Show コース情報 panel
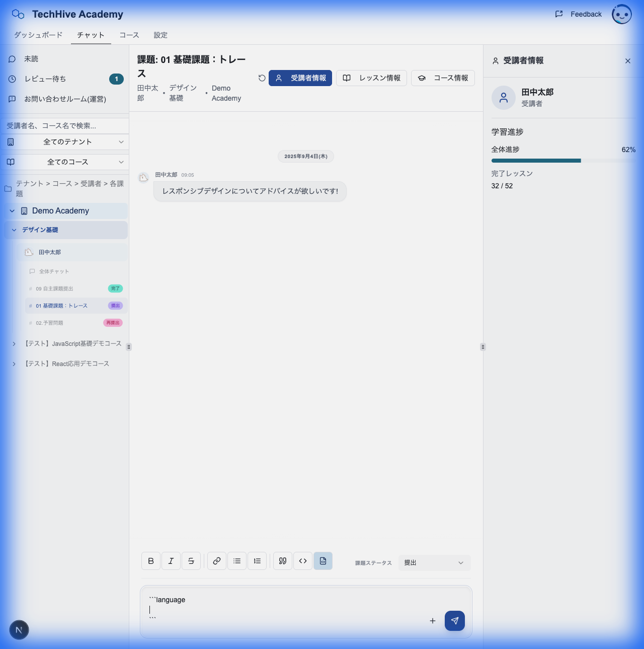Viewport: 644px width, 649px height. (443, 78)
